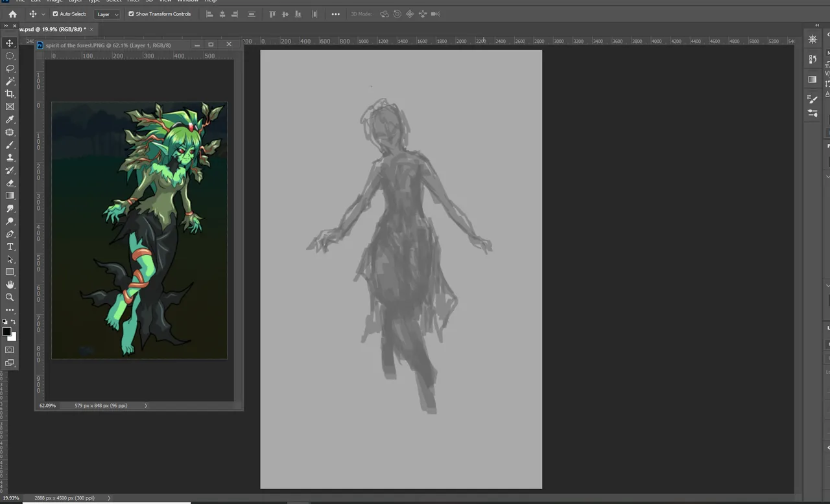Viewport: 830px width, 504px height.
Task: Click the forest spirit reference image
Action: point(139,230)
